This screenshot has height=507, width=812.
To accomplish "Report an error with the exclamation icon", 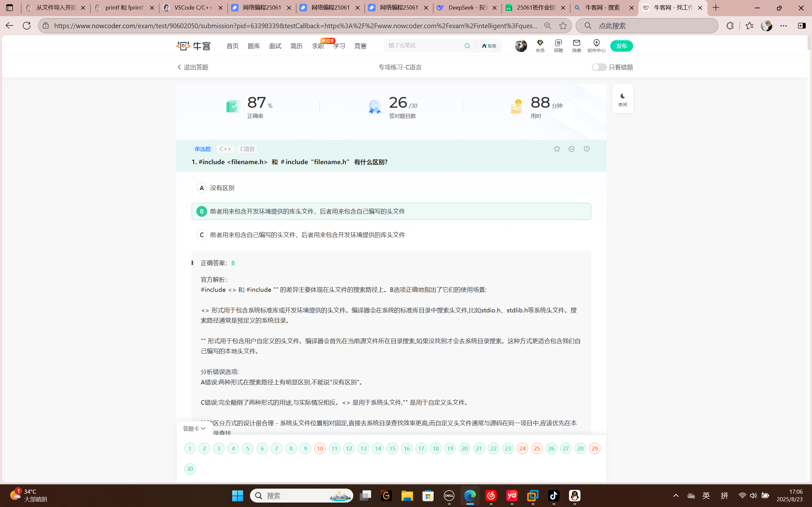I will (x=586, y=149).
